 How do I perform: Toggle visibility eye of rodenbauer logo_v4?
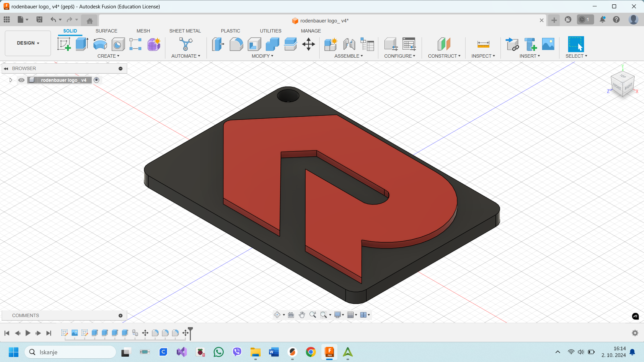pyautogui.click(x=21, y=80)
